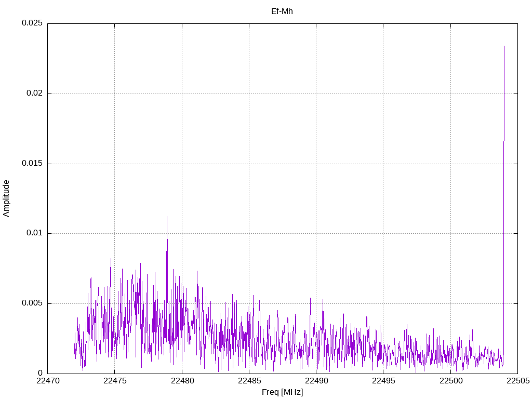
Task: Click the "Amplitude" y-axis label
Action: (7, 198)
